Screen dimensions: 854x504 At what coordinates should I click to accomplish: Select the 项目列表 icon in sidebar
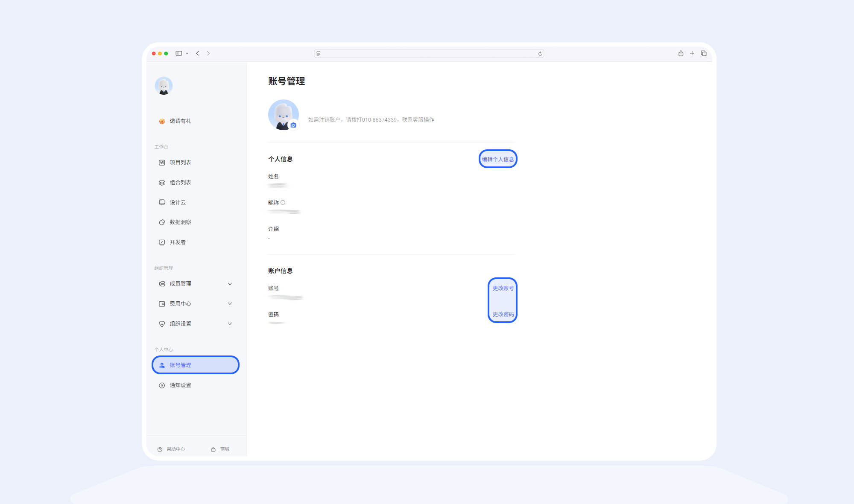(161, 162)
